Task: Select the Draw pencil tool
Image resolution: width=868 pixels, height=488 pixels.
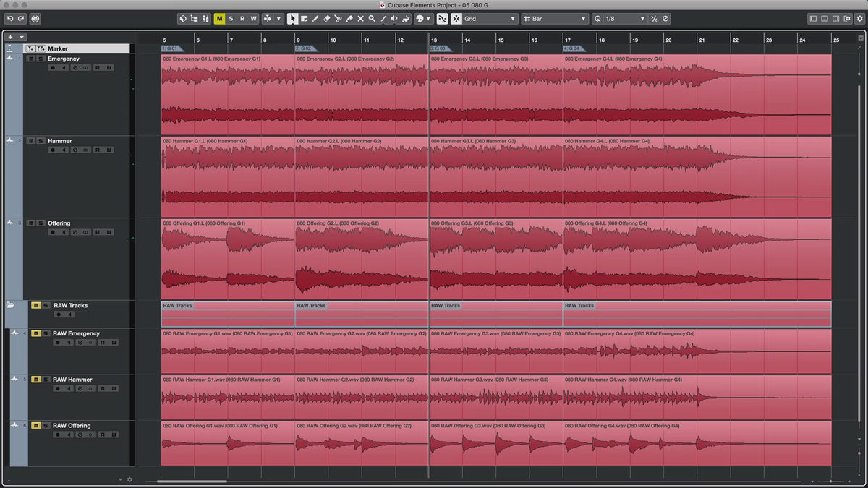Action: (x=315, y=19)
